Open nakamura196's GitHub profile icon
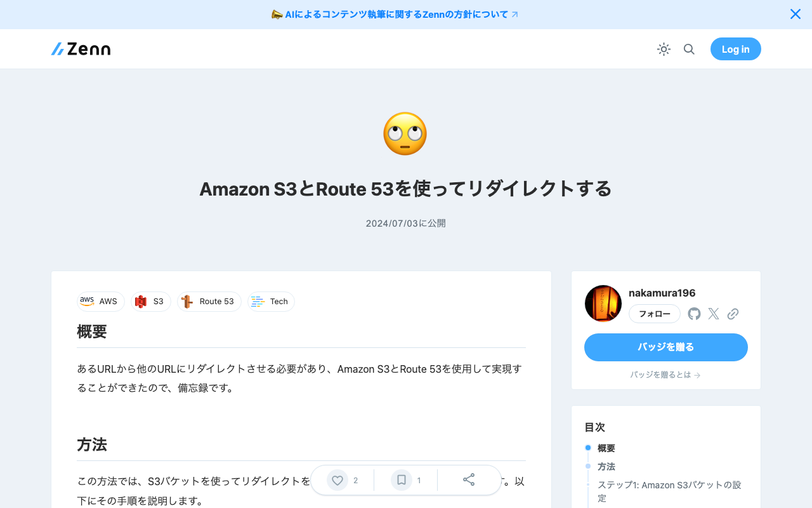812x508 pixels. click(x=693, y=313)
